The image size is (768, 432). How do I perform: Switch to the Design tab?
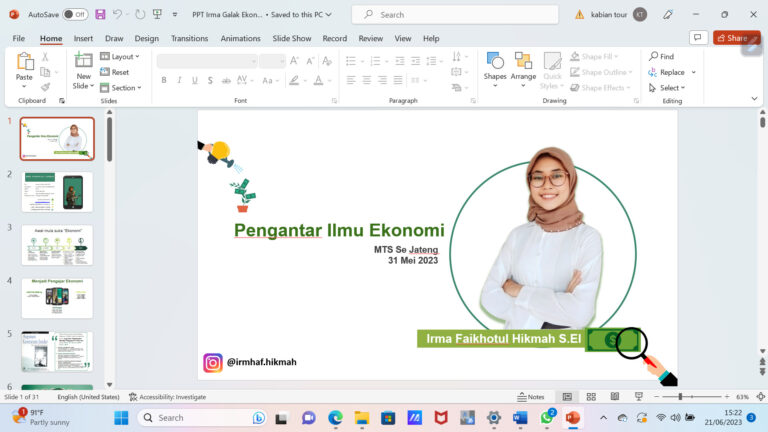(x=146, y=38)
